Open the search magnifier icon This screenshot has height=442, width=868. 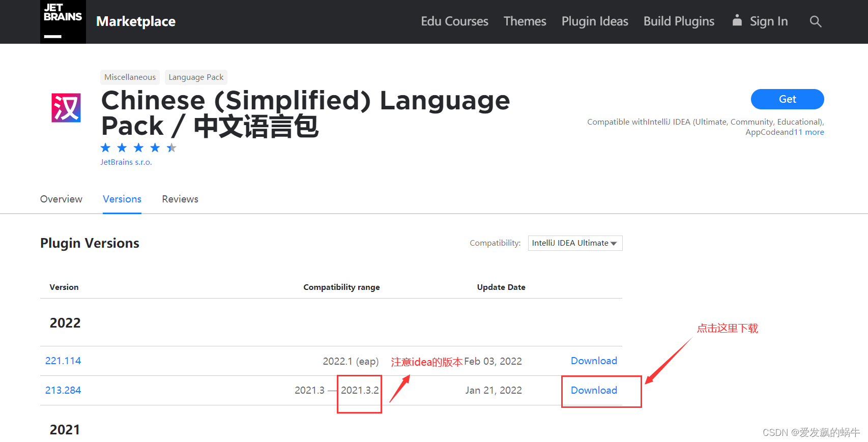click(x=816, y=21)
